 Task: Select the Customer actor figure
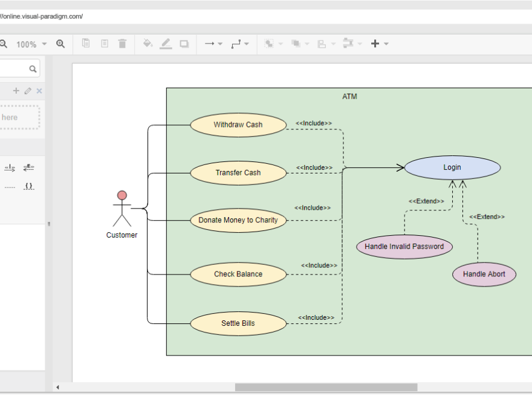(122, 209)
